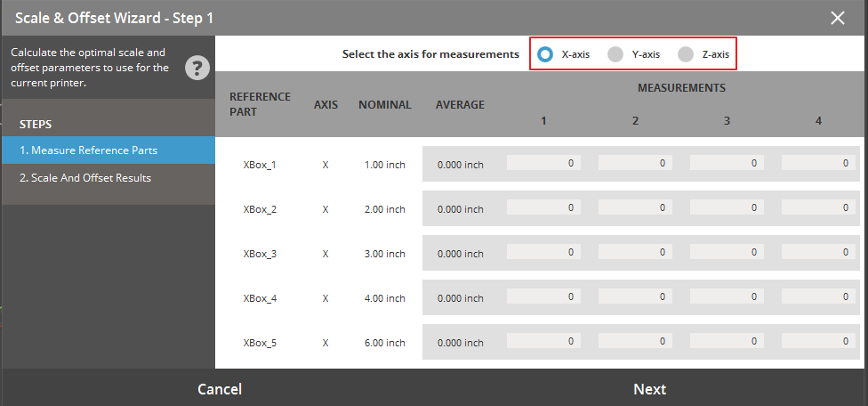Click the help question mark icon
Image resolution: width=868 pixels, height=406 pixels.
[x=197, y=68]
